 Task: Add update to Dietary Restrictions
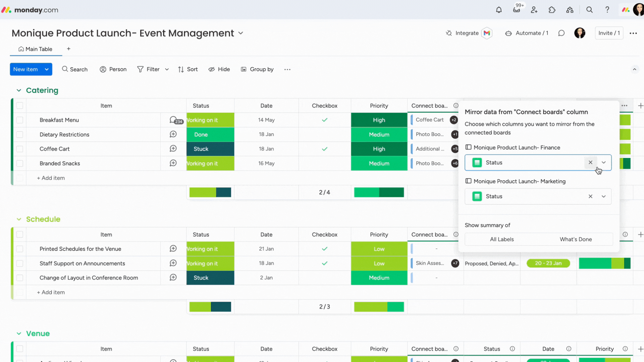pyautogui.click(x=173, y=134)
